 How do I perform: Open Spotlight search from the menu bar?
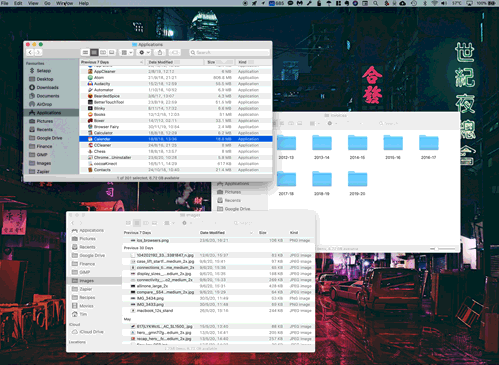pyautogui.click(x=376, y=3)
